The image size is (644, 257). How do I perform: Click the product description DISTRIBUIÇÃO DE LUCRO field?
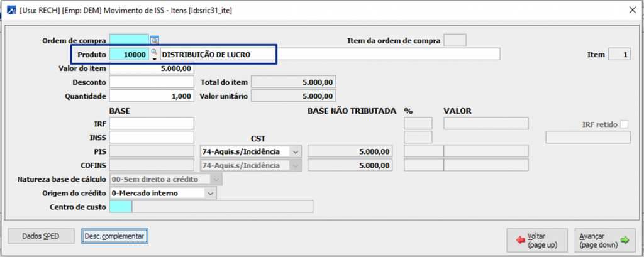(330, 54)
